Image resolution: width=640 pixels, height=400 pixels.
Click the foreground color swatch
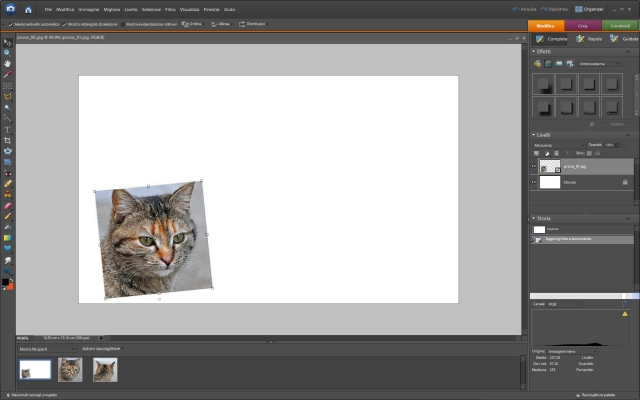(x=6, y=282)
